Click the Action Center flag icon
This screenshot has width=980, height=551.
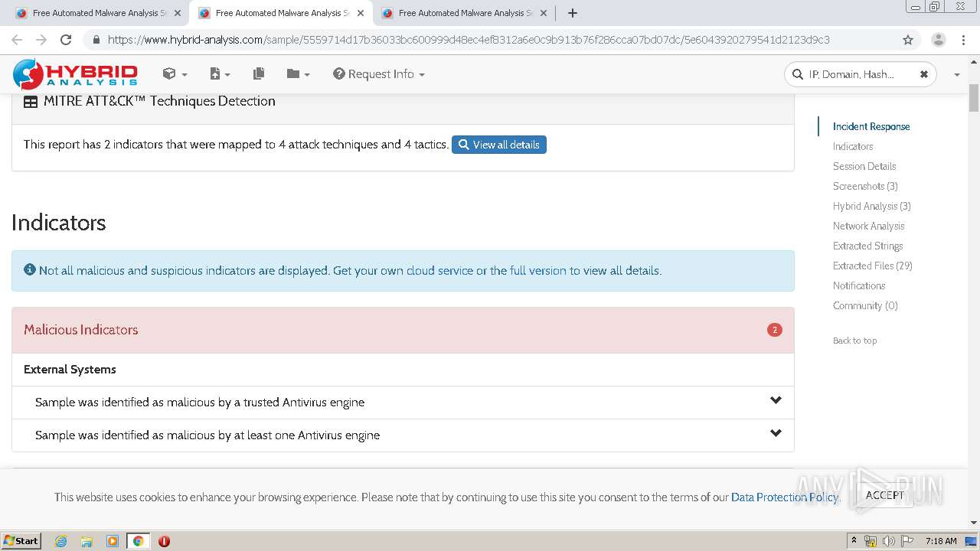[x=907, y=541]
